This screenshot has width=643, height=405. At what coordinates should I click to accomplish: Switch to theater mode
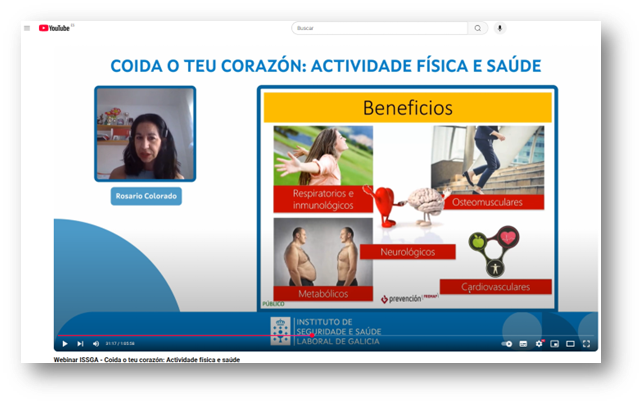pos(570,344)
